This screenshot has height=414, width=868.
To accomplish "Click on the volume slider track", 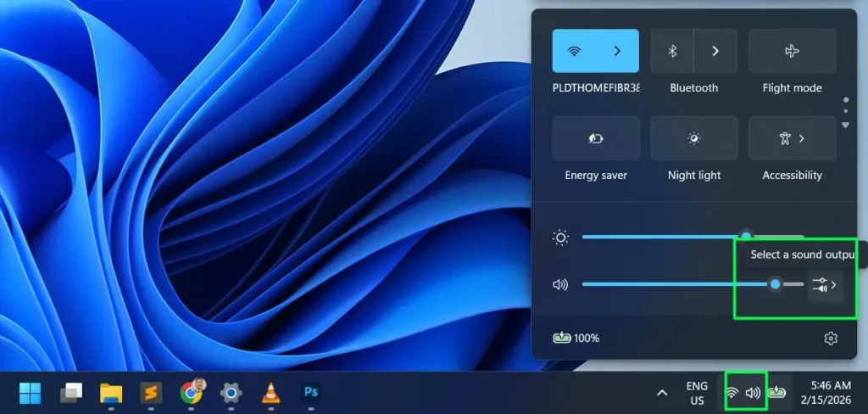I will tap(693, 284).
